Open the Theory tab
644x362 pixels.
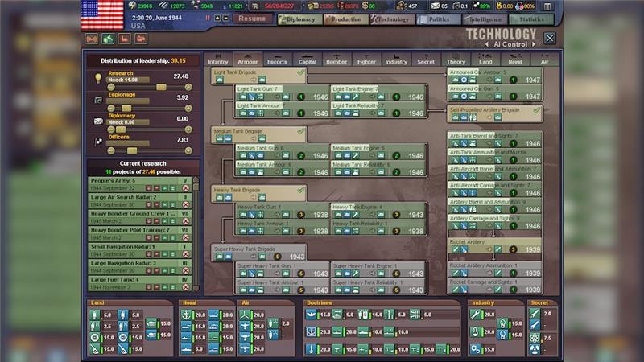[456, 59]
